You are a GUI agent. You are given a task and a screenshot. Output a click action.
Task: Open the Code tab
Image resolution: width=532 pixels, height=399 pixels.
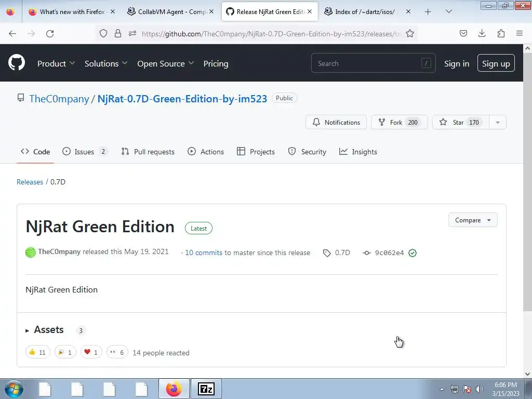35,152
